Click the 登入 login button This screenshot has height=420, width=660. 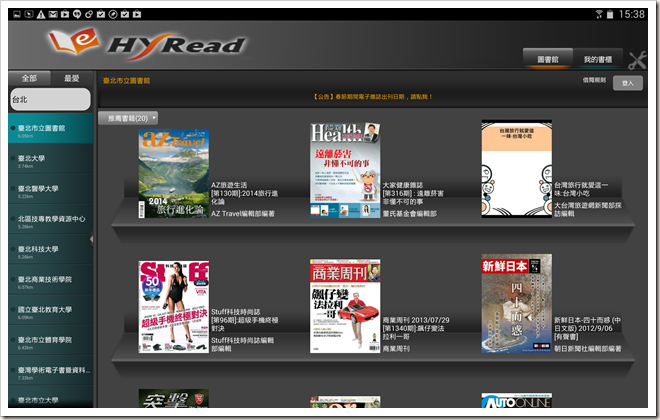point(628,83)
